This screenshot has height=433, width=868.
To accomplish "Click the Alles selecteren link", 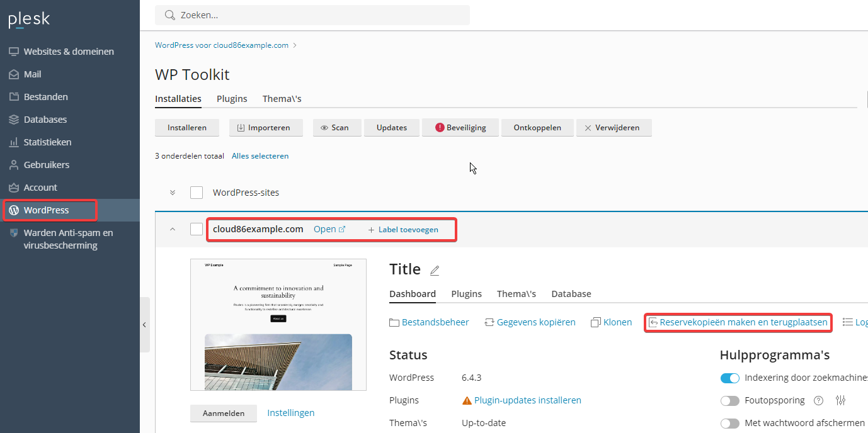I will pos(260,156).
